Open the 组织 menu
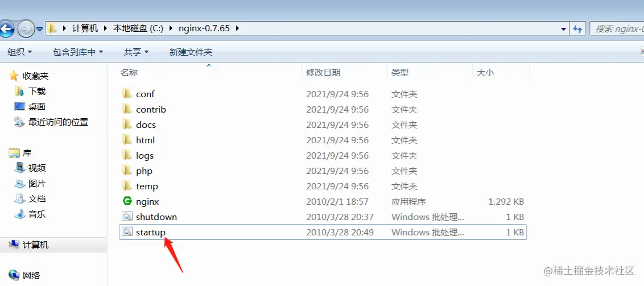This screenshot has height=286, width=644. [x=20, y=52]
